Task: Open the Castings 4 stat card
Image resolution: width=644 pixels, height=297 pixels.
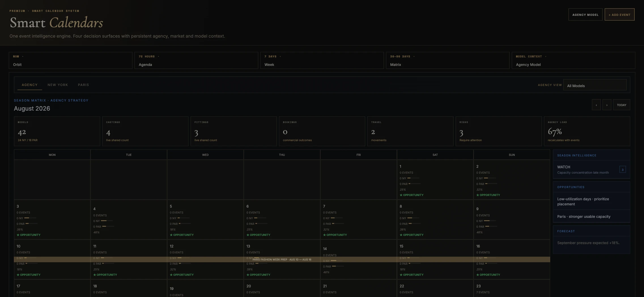Action: point(145,131)
